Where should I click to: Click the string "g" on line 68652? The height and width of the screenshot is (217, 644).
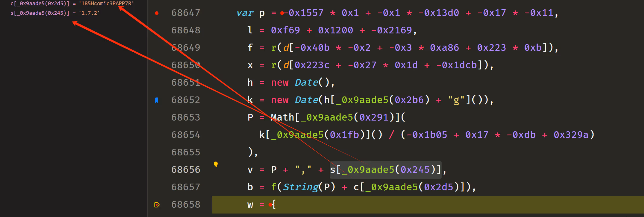pyautogui.click(x=456, y=100)
